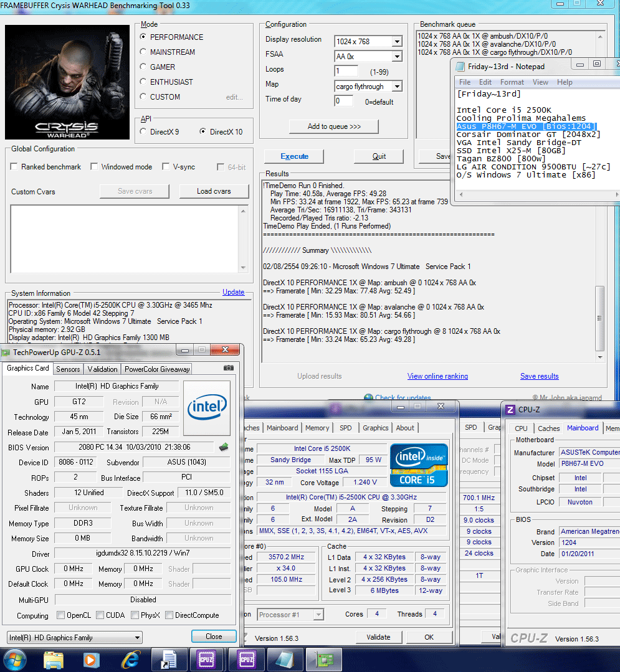The image size is (620, 672).
Task: Click the Update link in System Information
Action: click(233, 292)
